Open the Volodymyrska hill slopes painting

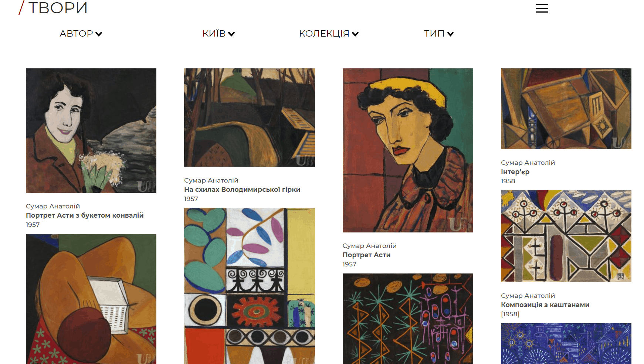[x=250, y=118]
